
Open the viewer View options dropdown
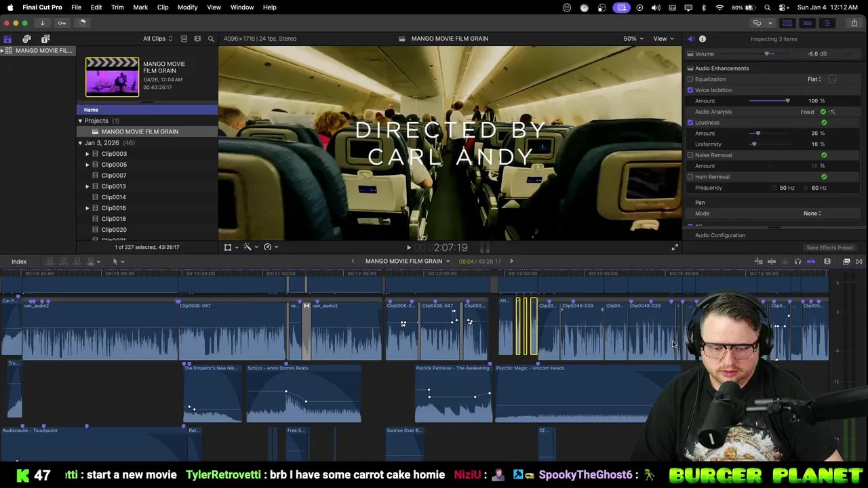tap(663, 39)
